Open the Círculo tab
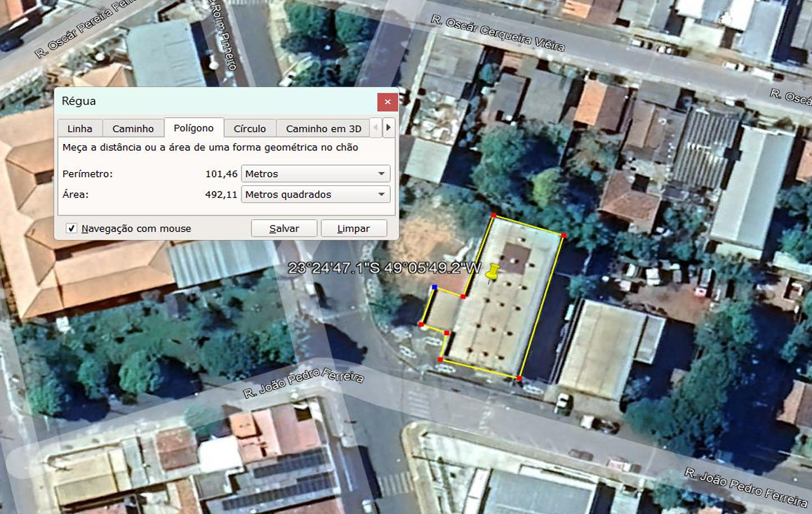Screen dimensions: 812x514 point(250,128)
